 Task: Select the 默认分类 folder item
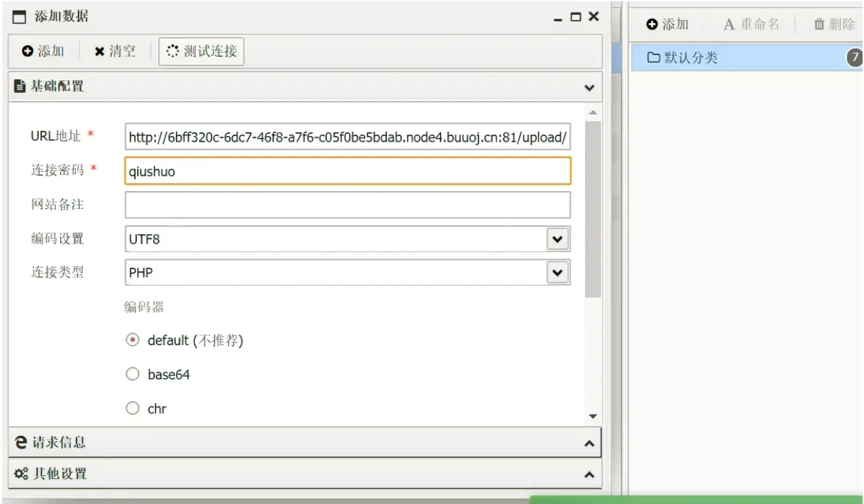pyautogui.click(x=746, y=57)
